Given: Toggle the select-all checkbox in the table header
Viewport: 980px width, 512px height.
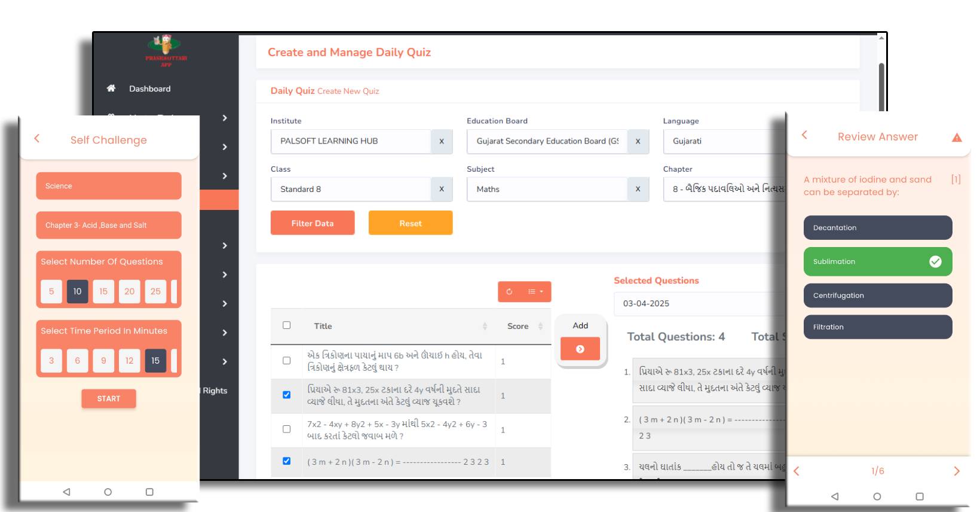Looking at the screenshot, I should coord(286,325).
